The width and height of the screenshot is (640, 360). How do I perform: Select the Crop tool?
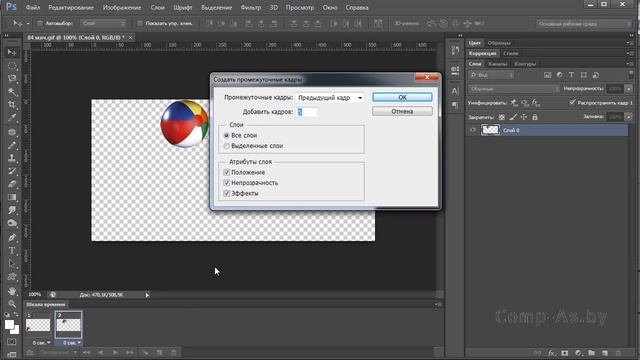coord(12,104)
